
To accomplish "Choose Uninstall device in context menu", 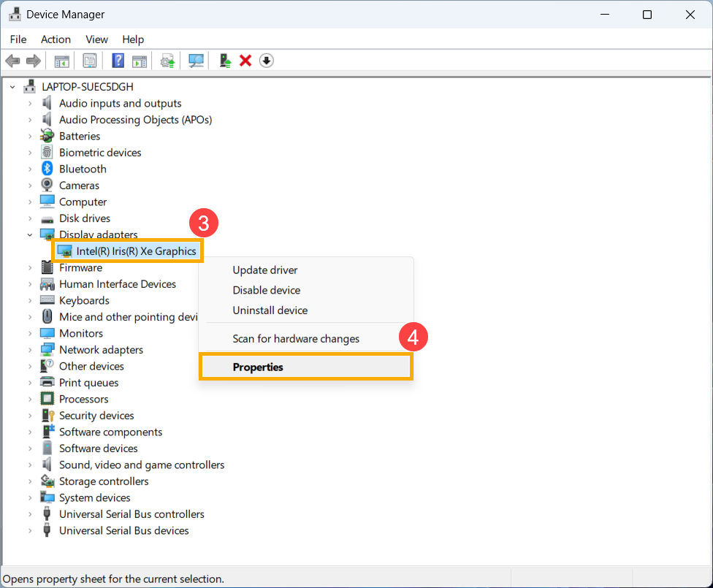I will 306,310.
